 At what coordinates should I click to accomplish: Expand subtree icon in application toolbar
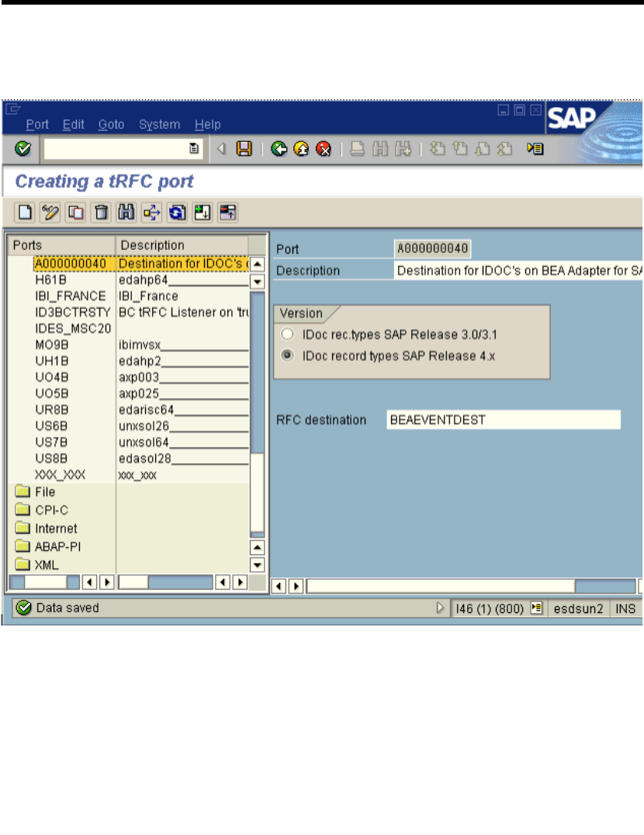coord(203,213)
